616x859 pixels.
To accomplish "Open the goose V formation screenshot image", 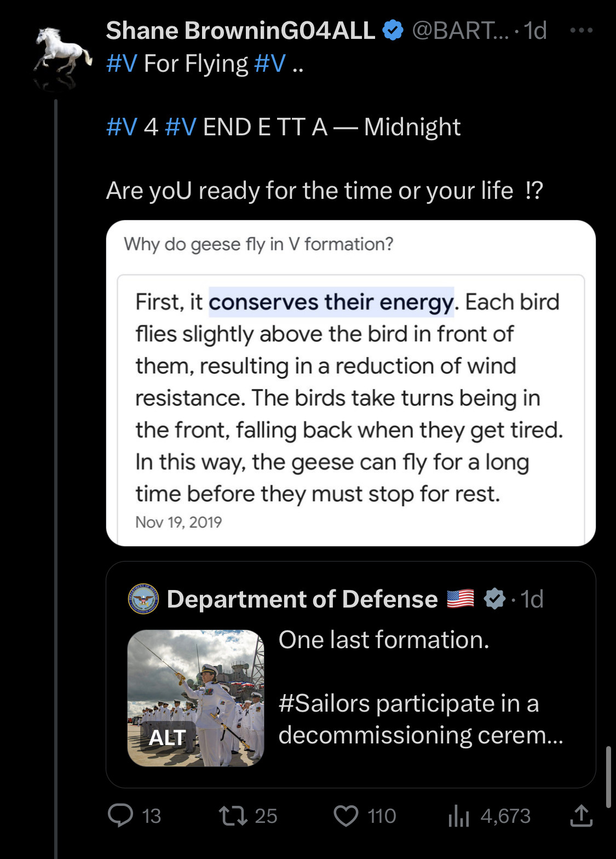I will [x=350, y=383].
